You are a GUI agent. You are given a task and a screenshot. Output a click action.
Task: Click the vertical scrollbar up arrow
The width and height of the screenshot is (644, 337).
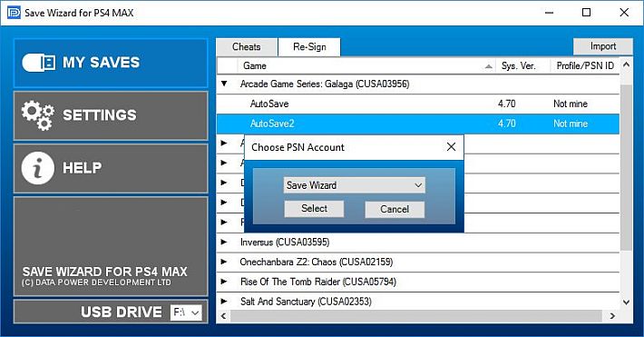(x=626, y=64)
